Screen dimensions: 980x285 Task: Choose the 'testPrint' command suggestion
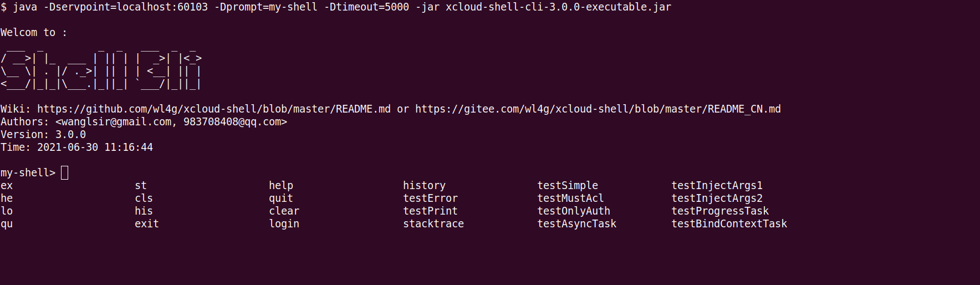pyautogui.click(x=430, y=211)
